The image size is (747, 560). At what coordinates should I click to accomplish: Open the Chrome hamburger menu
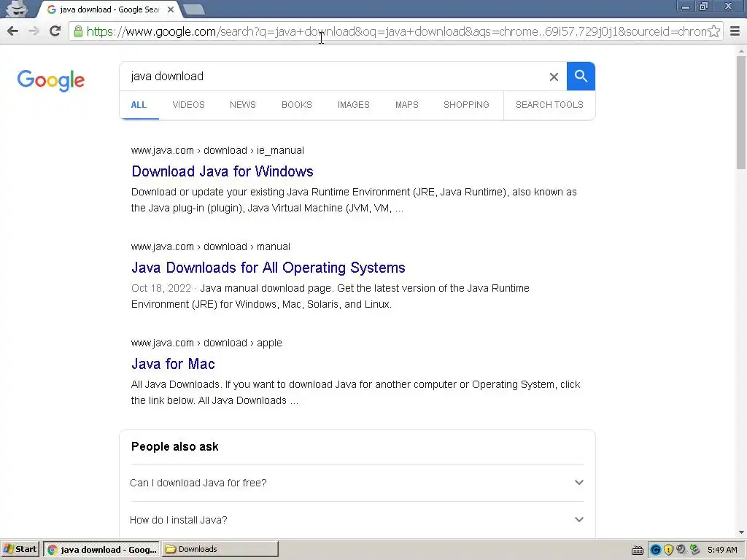[735, 31]
